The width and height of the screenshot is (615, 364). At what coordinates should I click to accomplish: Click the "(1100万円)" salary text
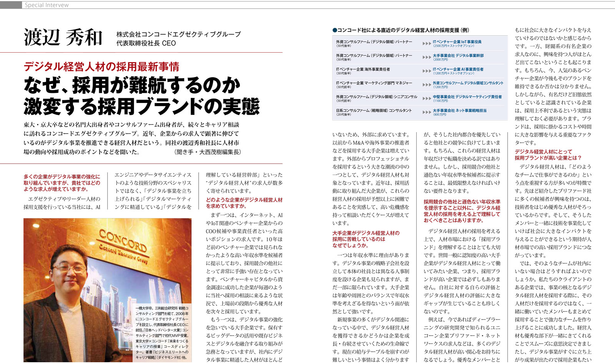440,101
